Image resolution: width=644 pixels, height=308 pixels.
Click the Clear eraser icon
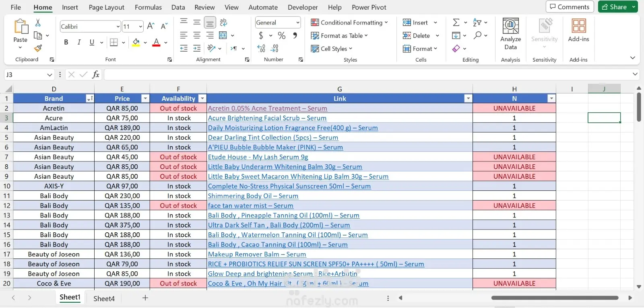[x=456, y=48]
